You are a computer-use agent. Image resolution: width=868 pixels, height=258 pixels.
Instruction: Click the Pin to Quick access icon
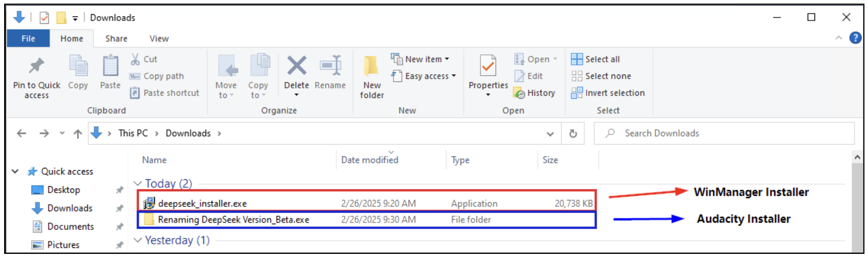(37, 67)
